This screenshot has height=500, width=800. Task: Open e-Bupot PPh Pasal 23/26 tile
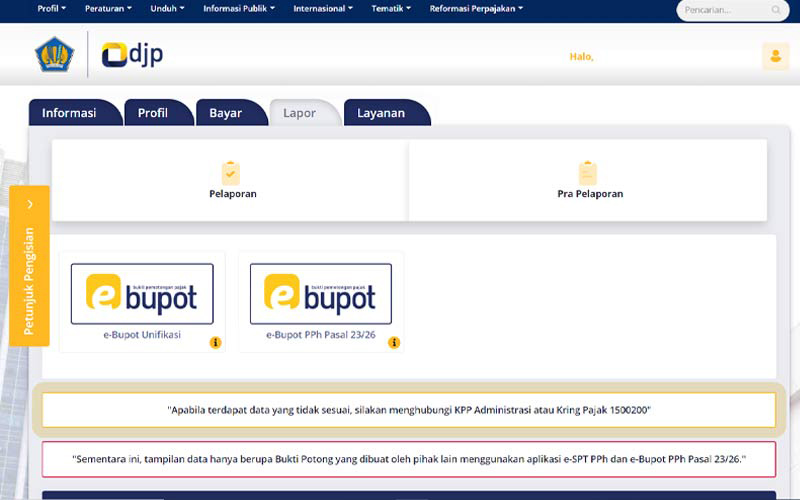(321, 302)
